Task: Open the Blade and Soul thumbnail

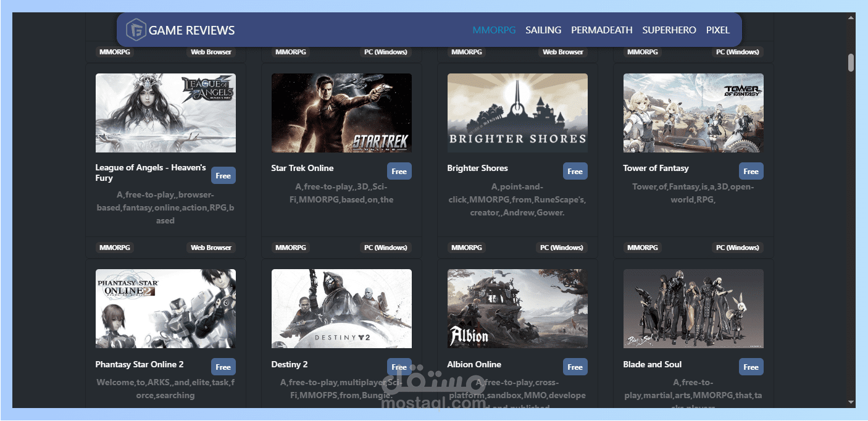Action: 693,309
